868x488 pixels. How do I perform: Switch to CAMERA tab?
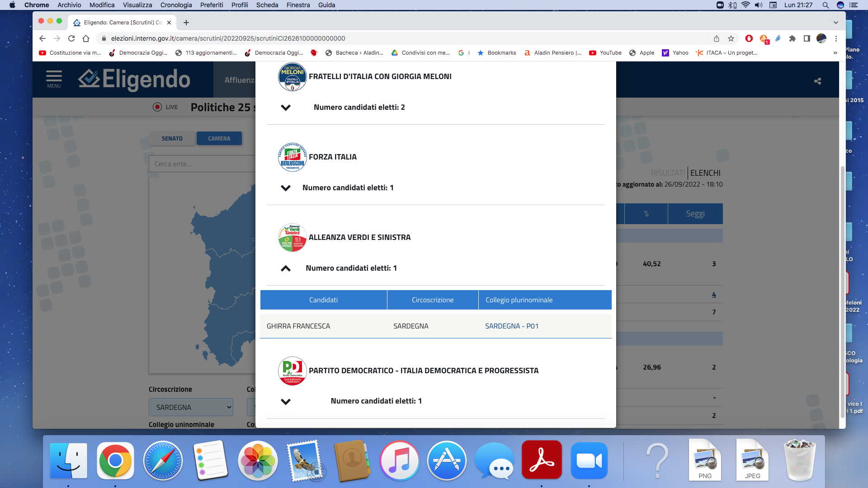(x=219, y=139)
